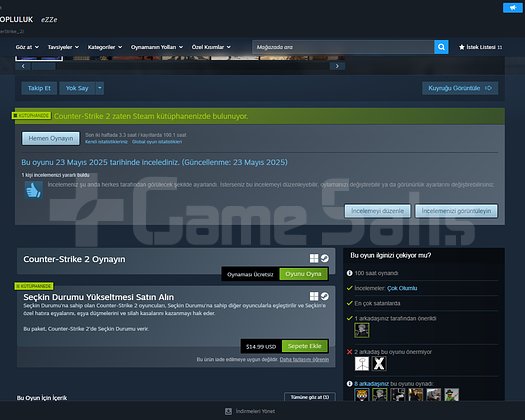
Task: Click the star icon next to İstek Listesi
Action: [461, 47]
